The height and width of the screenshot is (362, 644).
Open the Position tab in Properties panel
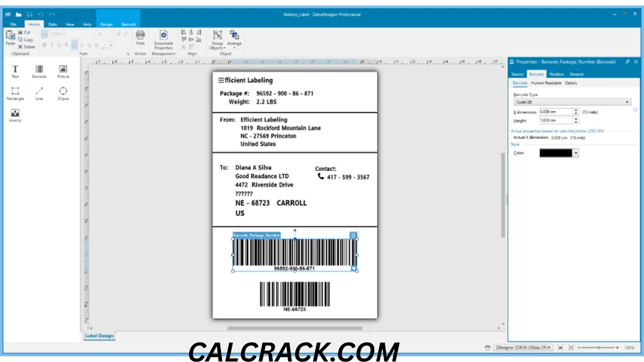pyautogui.click(x=557, y=74)
